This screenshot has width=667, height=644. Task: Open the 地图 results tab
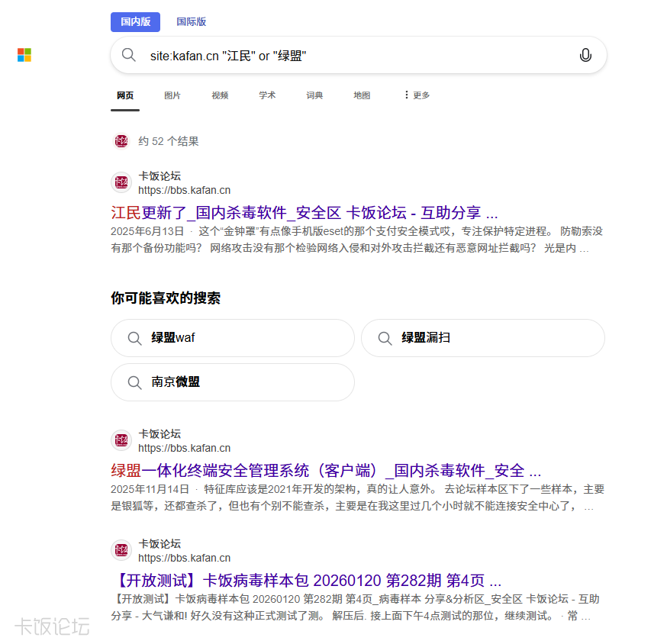[362, 95]
